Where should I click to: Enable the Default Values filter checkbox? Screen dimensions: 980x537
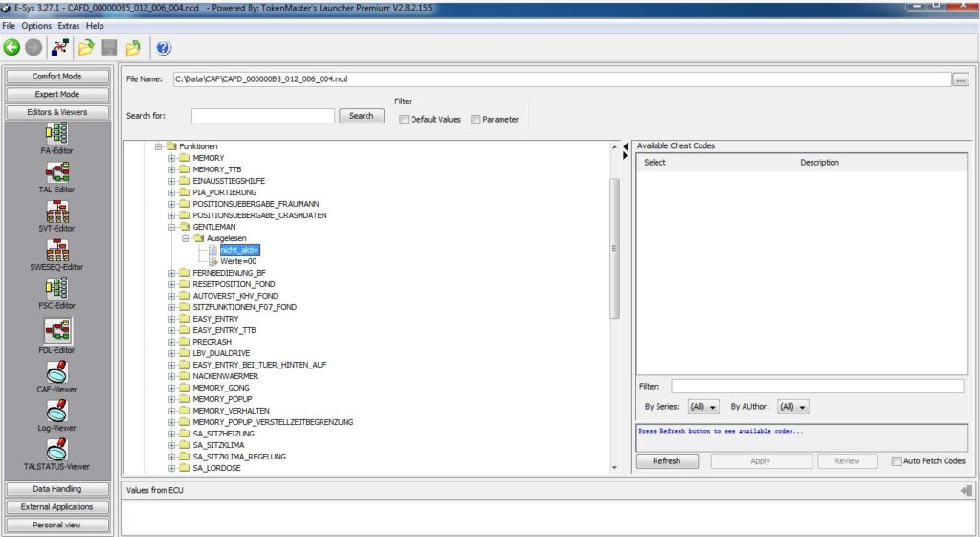click(x=405, y=120)
